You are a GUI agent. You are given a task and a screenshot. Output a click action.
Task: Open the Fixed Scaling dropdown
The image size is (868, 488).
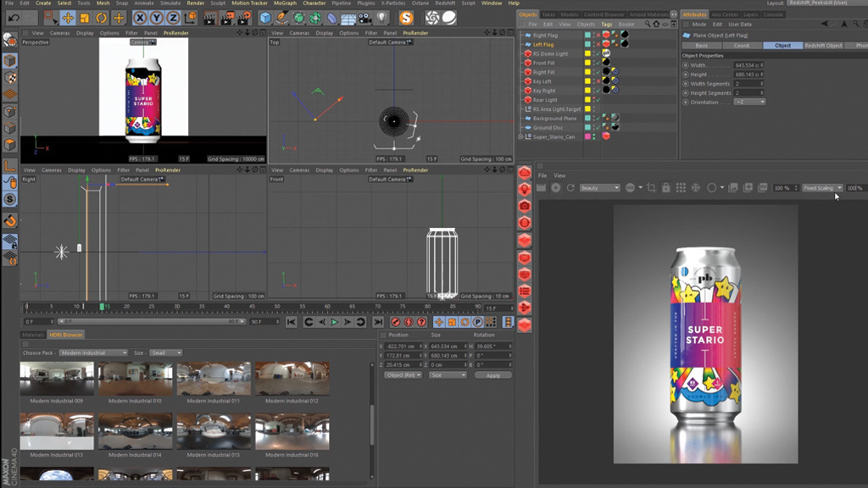tap(822, 188)
